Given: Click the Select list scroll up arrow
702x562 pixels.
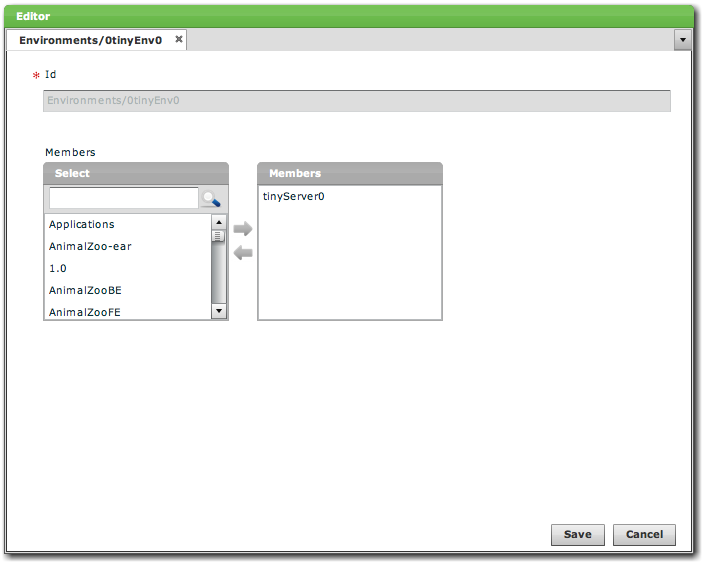Looking at the screenshot, I should point(219,222).
